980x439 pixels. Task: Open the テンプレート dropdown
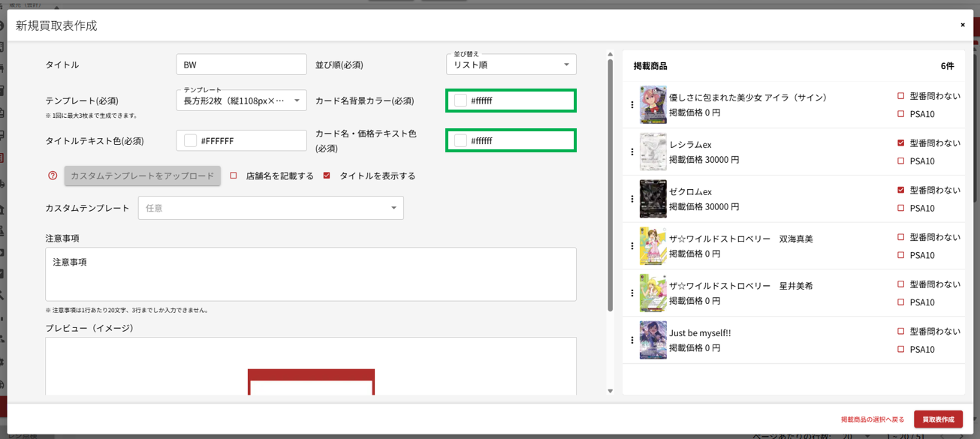point(241,100)
